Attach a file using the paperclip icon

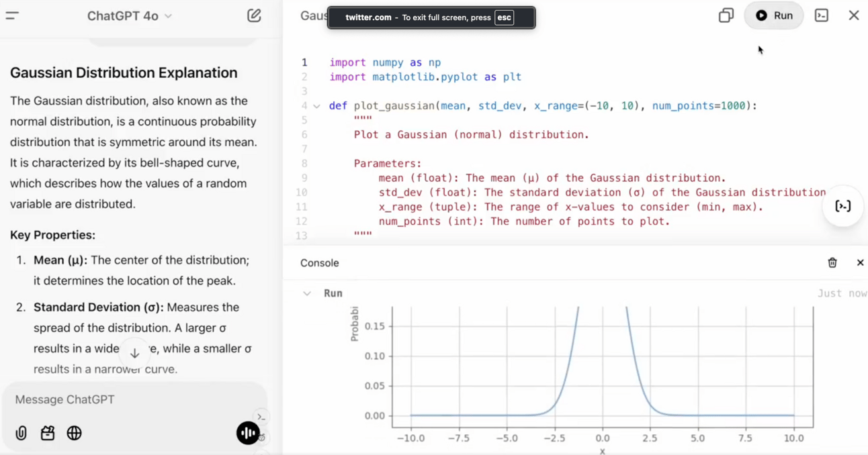[x=21, y=434]
